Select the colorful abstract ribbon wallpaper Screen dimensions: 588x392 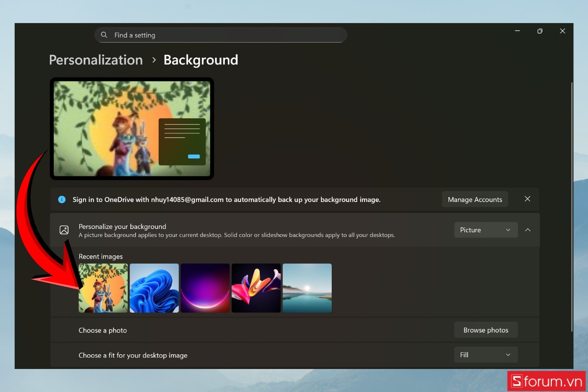pos(256,288)
